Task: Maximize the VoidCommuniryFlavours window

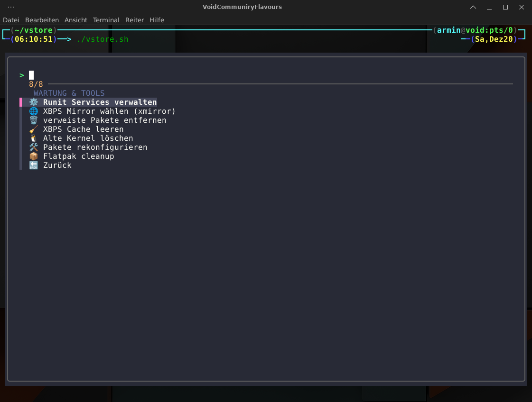Action: (505, 7)
